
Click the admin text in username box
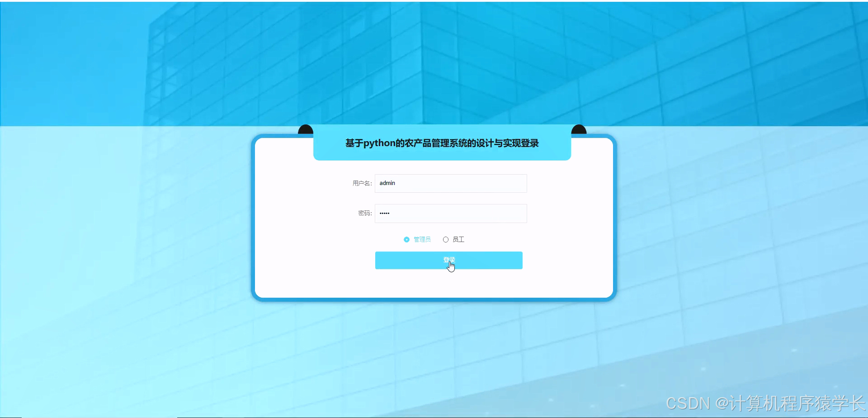(387, 183)
